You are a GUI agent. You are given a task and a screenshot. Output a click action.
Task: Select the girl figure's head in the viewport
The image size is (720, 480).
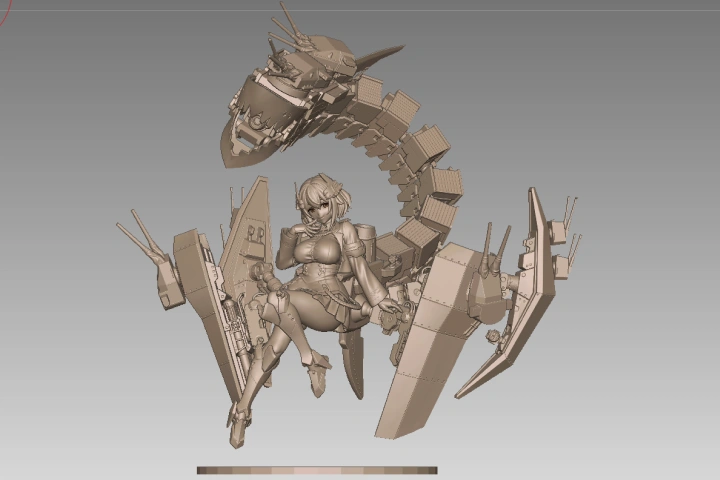(321, 201)
